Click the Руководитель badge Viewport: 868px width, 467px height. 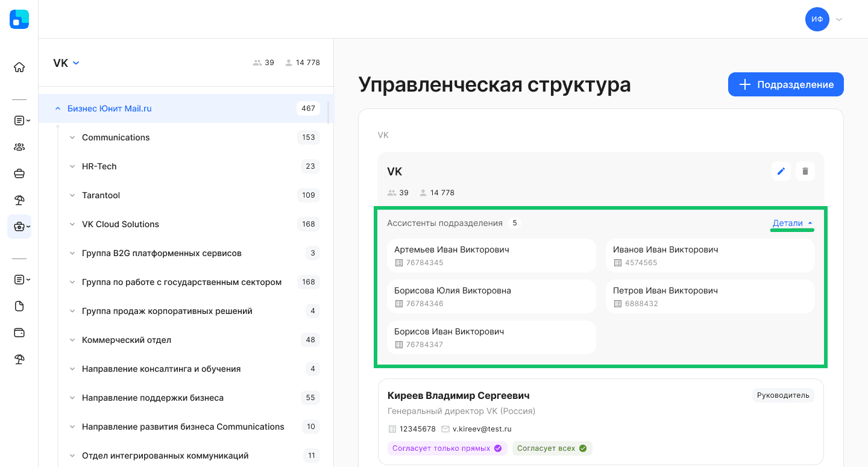point(783,395)
